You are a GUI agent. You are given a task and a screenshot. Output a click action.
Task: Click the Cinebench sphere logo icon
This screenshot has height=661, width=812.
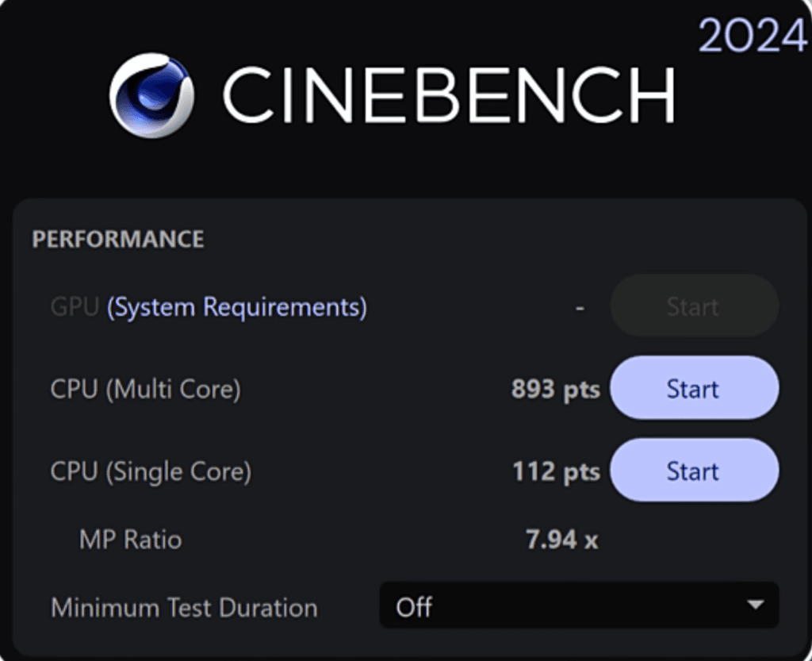pyautogui.click(x=151, y=95)
